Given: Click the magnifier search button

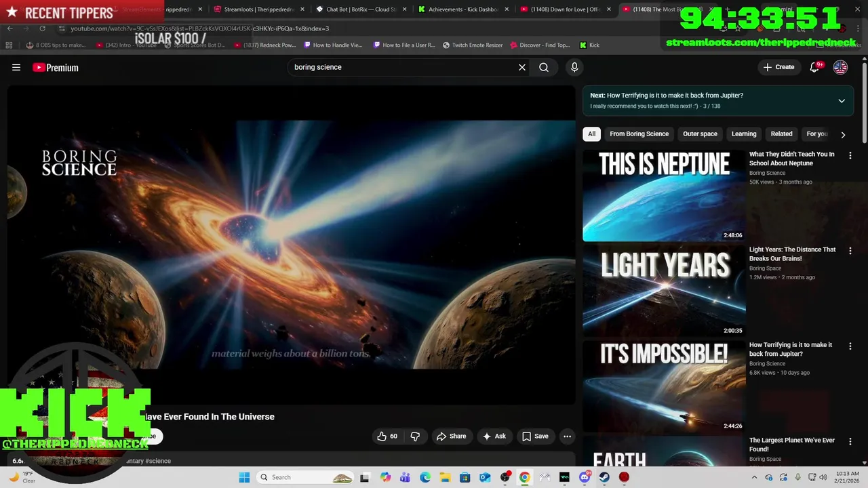Looking at the screenshot, I should [x=544, y=67].
